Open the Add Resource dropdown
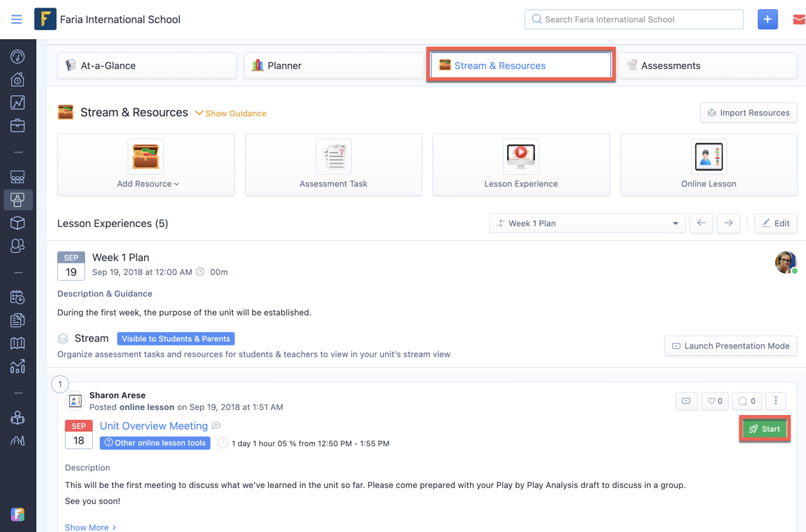Screen dimensions: 806x532 coord(146,164)
